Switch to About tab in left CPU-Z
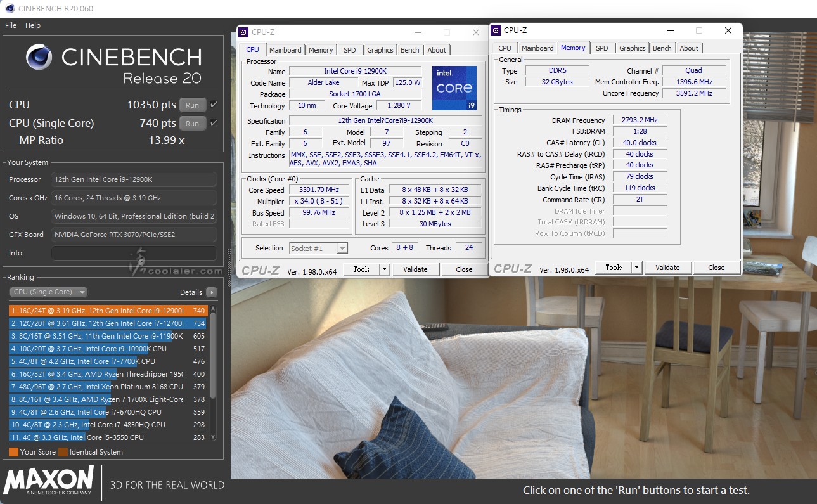The width and height of the screenshot is (817, 504). tap(437, 50)
